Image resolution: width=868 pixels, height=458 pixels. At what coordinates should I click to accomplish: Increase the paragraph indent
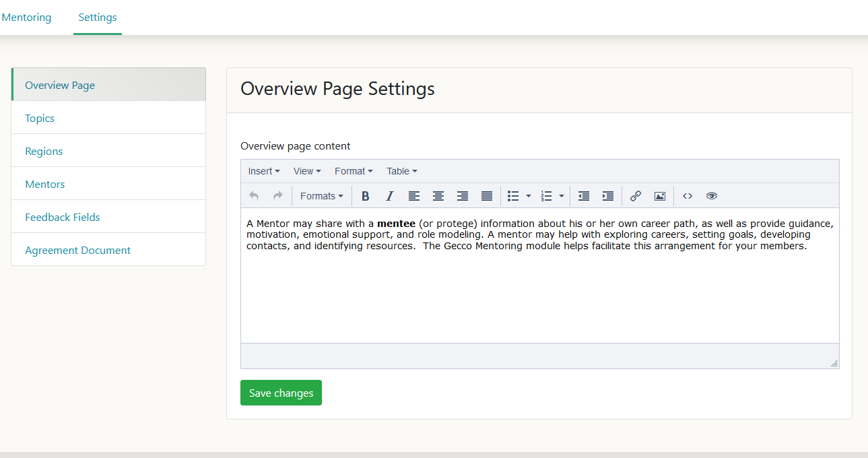click(607, 196)
